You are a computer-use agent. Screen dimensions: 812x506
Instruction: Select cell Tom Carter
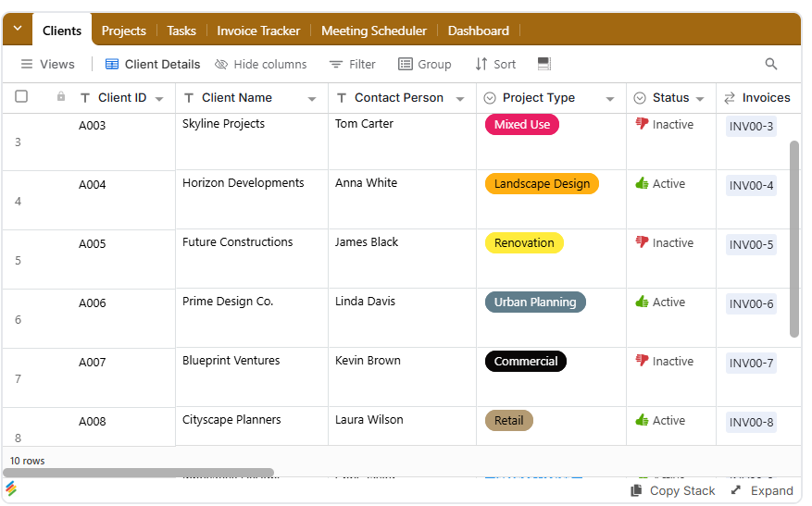[402, 142]
